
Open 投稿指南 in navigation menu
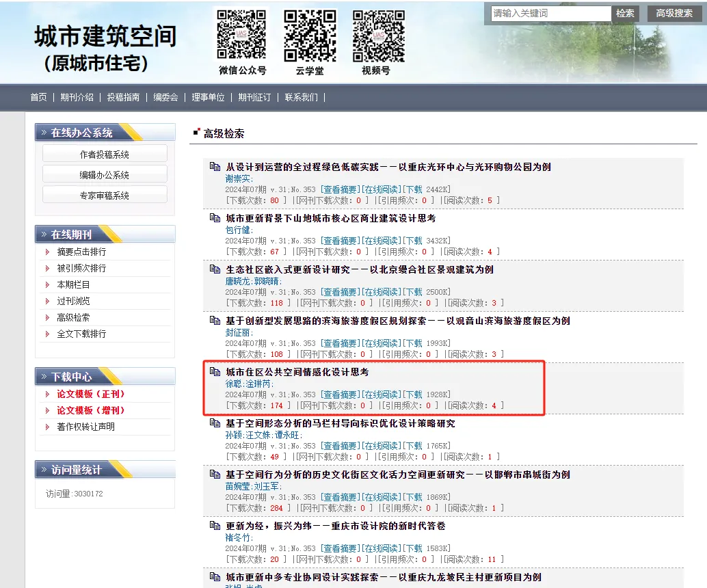pyautogui.click(x=123, y=97)
